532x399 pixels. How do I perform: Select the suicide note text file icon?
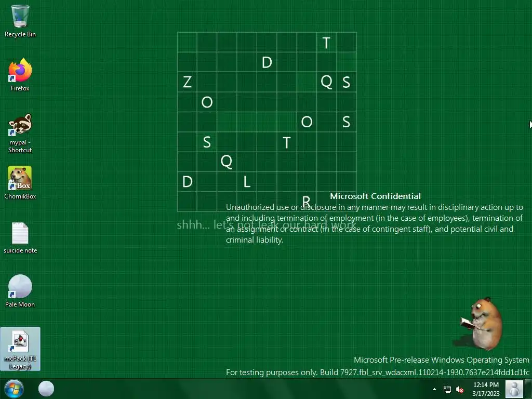click(20, 238)
